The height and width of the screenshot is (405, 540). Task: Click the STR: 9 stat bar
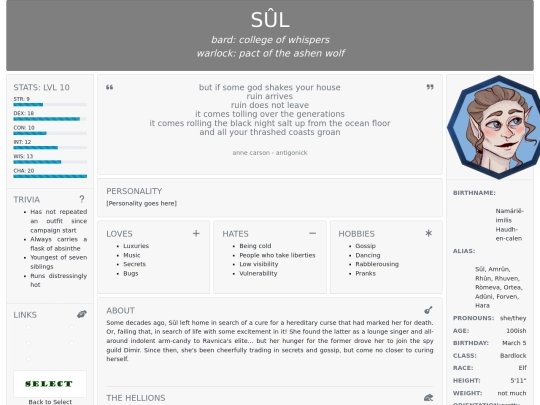50,104
